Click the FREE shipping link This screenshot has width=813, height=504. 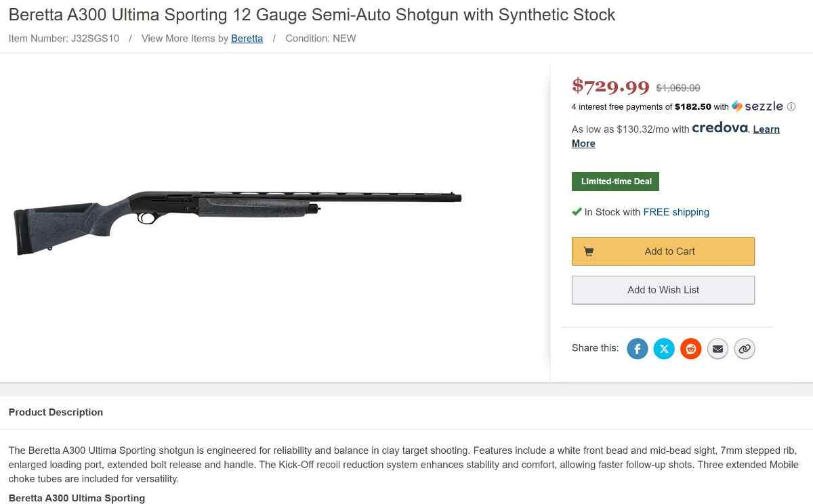675,212
